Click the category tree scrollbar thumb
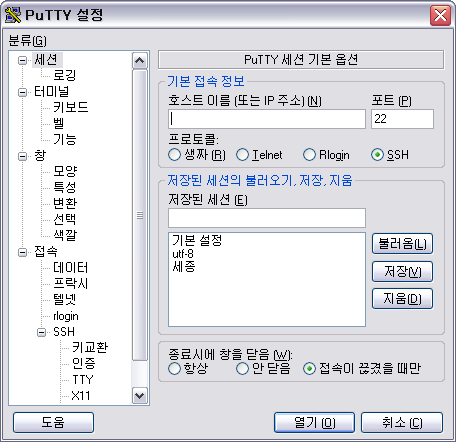 [140, 215]
